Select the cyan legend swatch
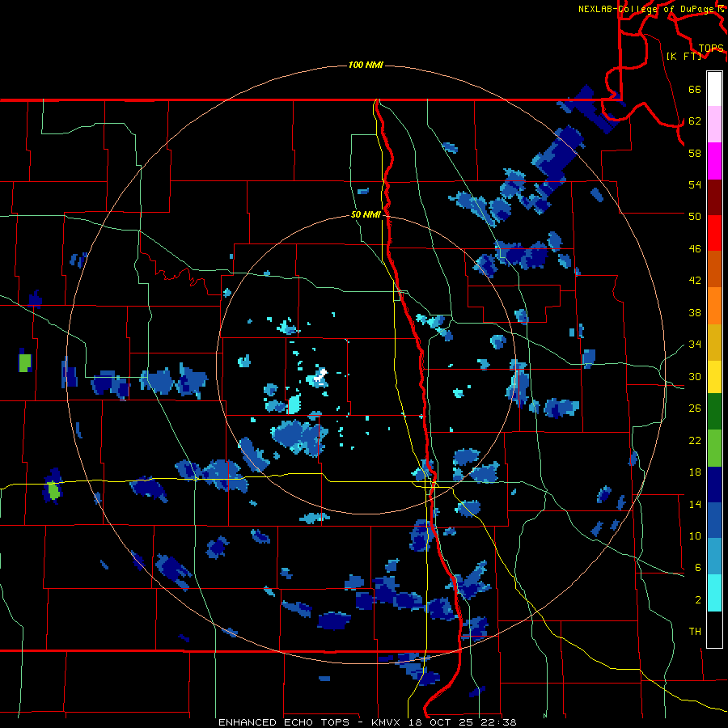 click(714, 593)
